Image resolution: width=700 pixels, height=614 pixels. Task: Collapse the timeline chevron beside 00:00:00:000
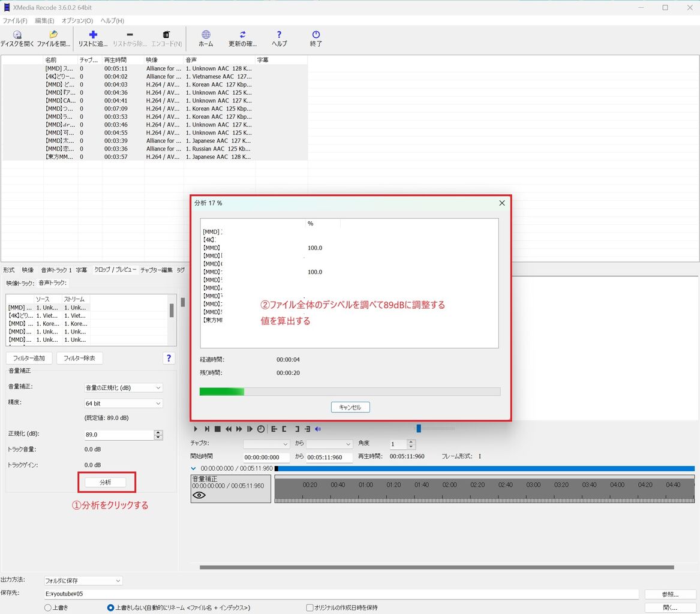tap(193, 468)
